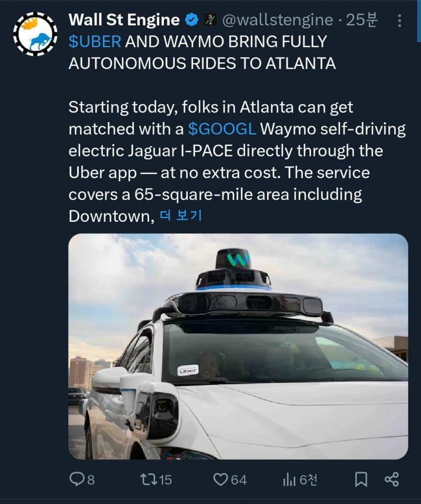This screenshot has width=421, height=504.
Task: Click the affiliate badge next to verified mark
Action: [x=210, y=20]
